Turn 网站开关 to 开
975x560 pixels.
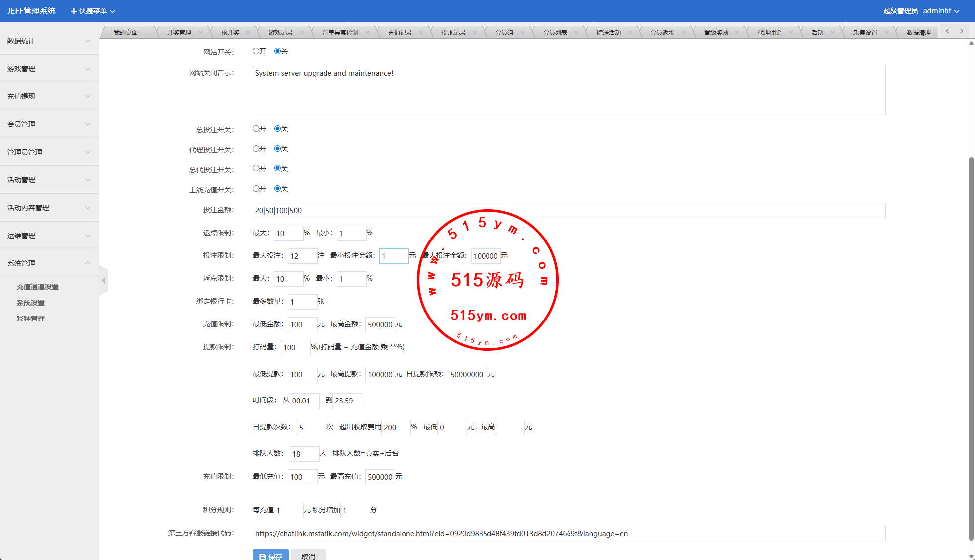[x=256, y=51]
